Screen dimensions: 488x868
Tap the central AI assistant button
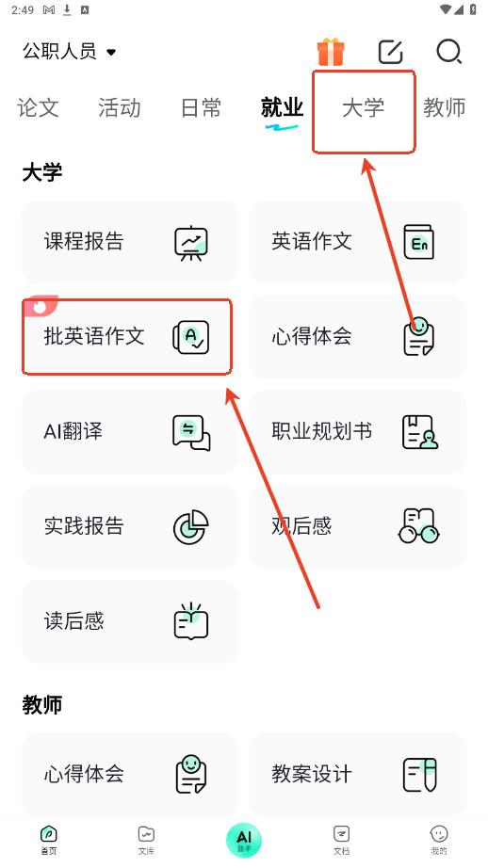pos(244,840)
